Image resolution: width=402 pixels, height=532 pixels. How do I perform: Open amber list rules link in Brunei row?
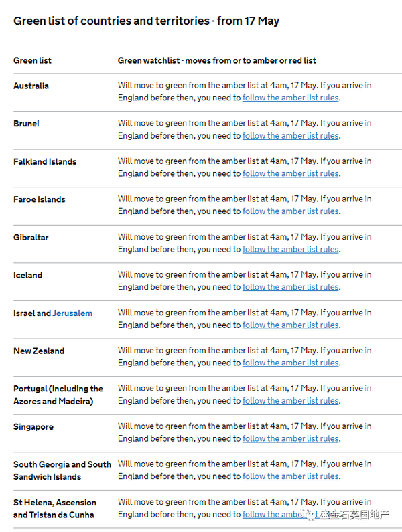click(291, 136)
